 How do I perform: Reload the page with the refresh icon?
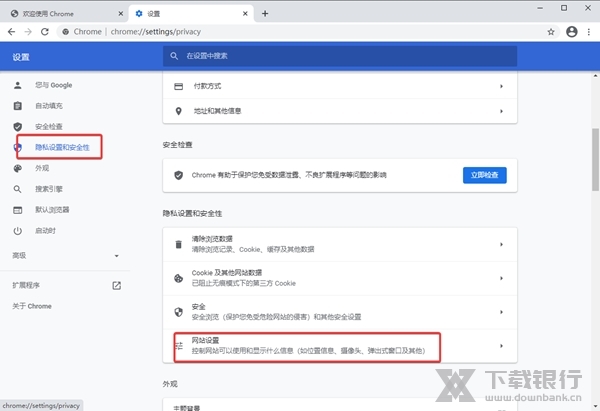tap(45, 32)
